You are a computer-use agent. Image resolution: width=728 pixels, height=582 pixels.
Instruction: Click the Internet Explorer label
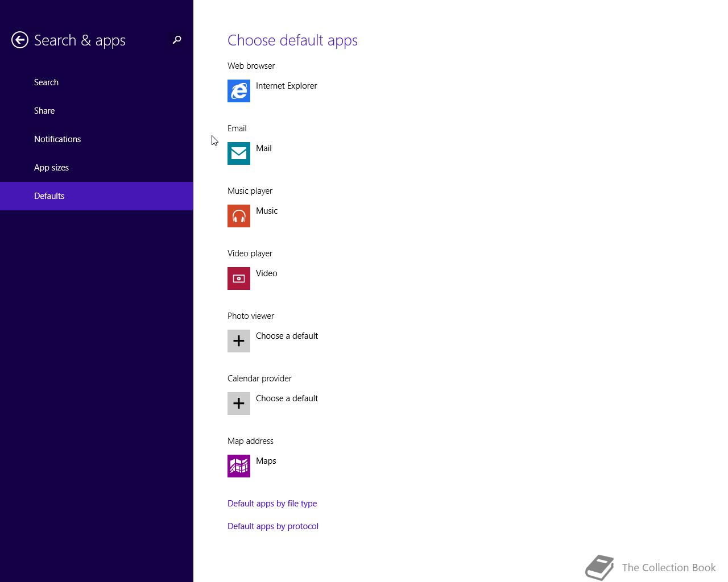tap(286, 86)
